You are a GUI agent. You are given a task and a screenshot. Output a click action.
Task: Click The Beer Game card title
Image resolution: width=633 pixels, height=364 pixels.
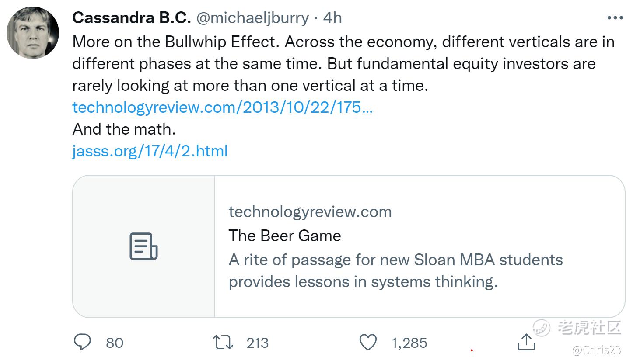(285, 236)
